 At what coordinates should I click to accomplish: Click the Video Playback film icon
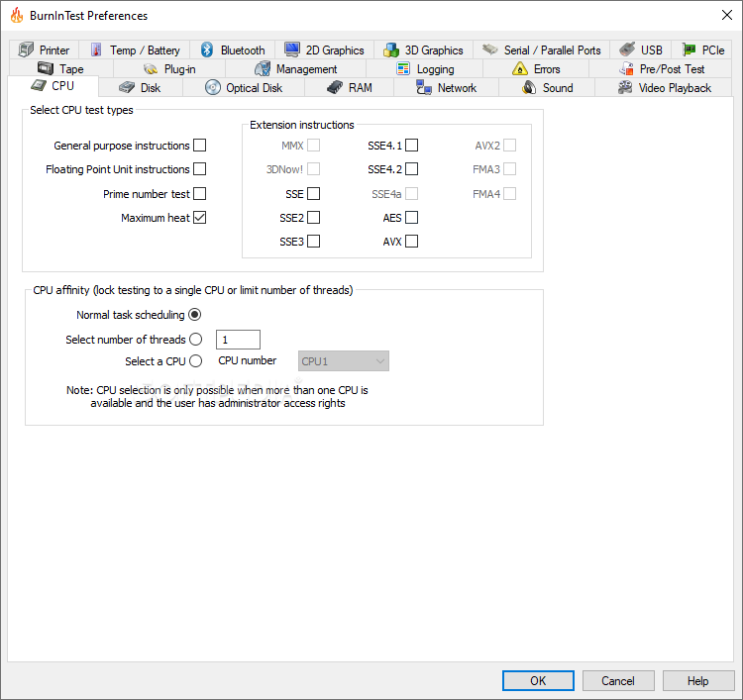pyautogui.click(x=625, y=87)
